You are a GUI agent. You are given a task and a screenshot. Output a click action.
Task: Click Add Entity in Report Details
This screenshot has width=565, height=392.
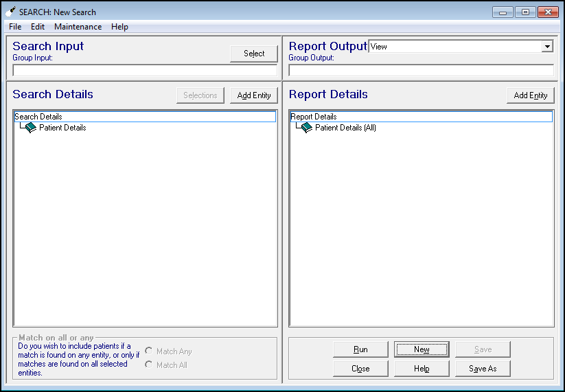pyautogui.click(x=530, y=95)
